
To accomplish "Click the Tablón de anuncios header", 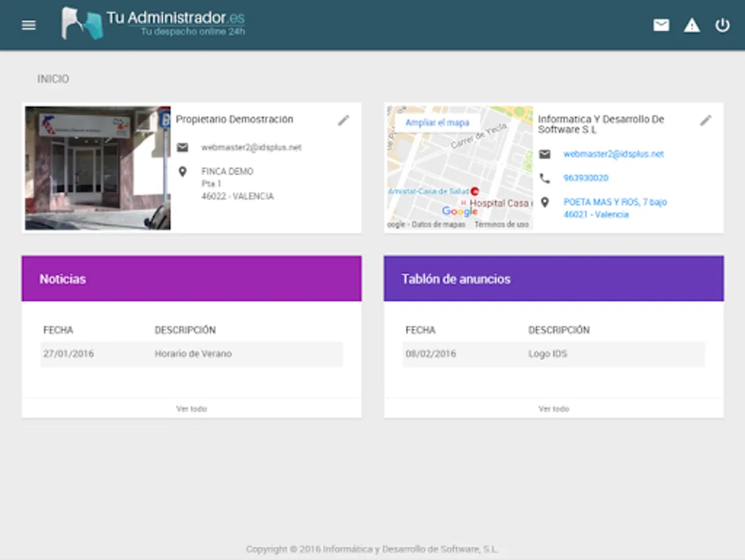I will [x=553, y=278].
